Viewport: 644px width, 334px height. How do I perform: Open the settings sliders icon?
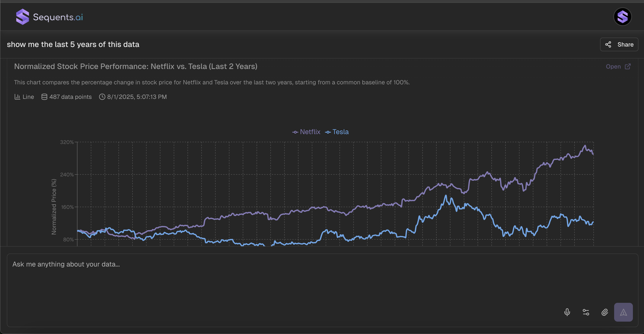click(586, 312)
